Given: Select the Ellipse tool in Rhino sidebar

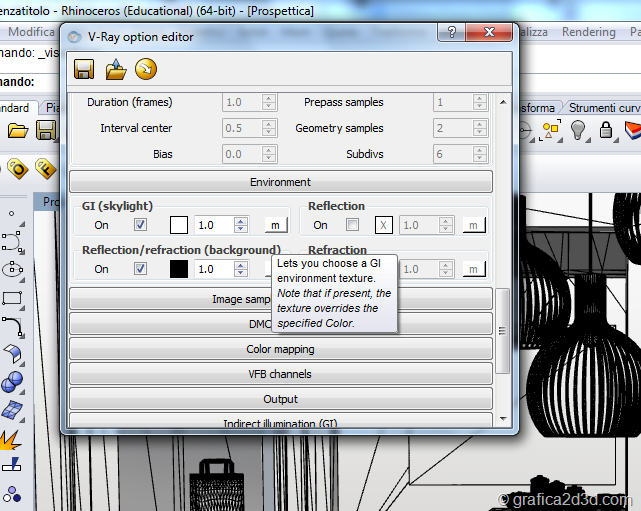Looking at the screenshot, I should [x=12, y=269].
